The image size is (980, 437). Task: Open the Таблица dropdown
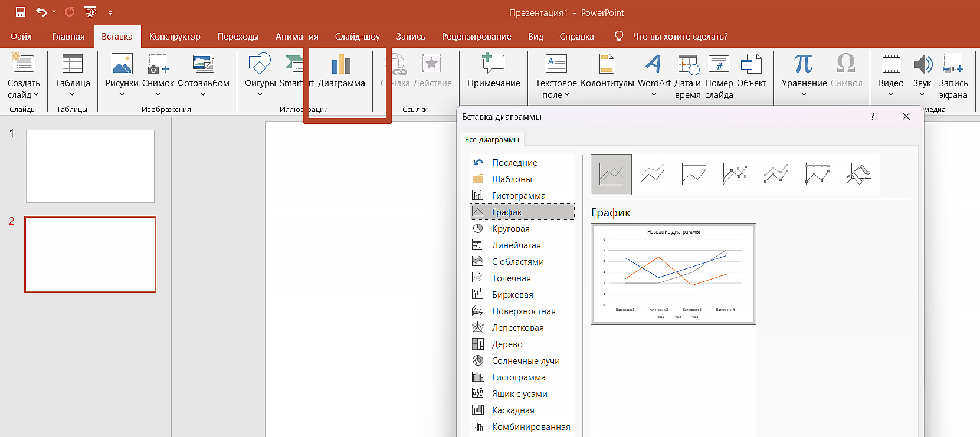[73, 75]
